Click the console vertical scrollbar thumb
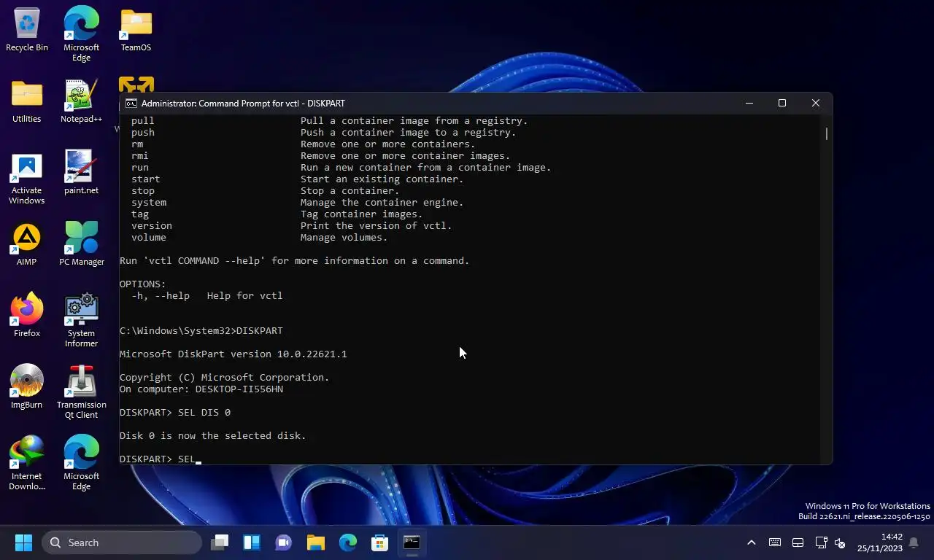The width and height of the screenshot is (934, 560). click(827, 134)
